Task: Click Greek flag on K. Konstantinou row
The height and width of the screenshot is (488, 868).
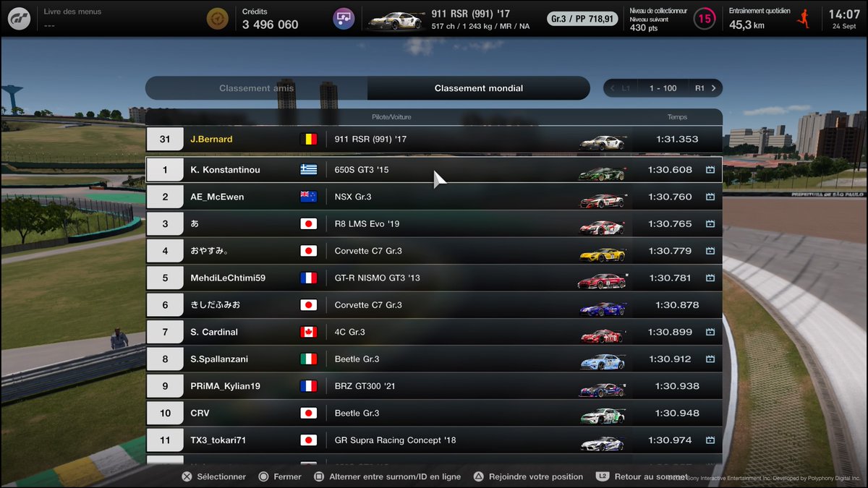Action: [308, 170]
